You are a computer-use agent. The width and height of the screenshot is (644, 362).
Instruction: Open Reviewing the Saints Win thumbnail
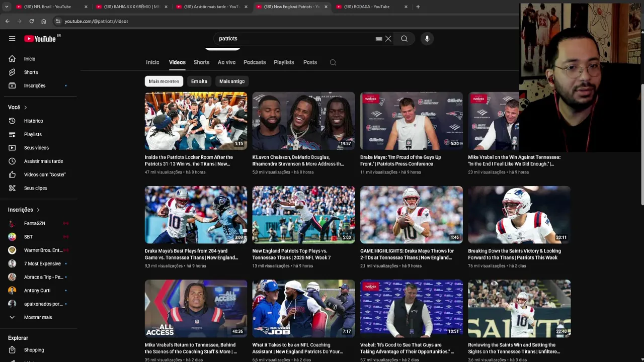(x=519, y=308)
